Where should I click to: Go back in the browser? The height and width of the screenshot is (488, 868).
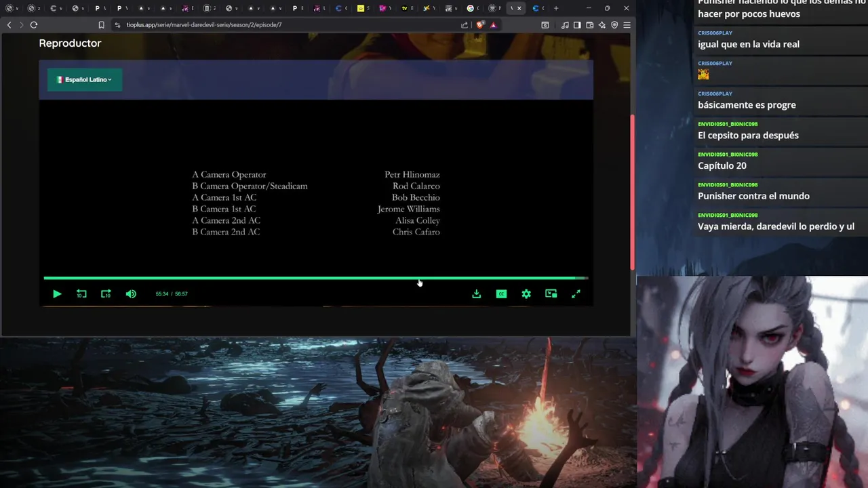click(9, 24)
